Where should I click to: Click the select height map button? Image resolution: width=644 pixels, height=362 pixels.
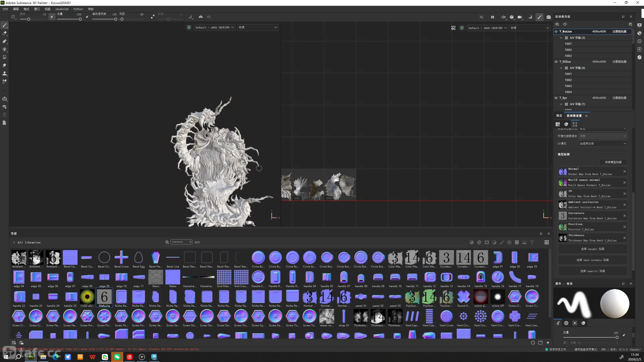click(x=592, y=249)
